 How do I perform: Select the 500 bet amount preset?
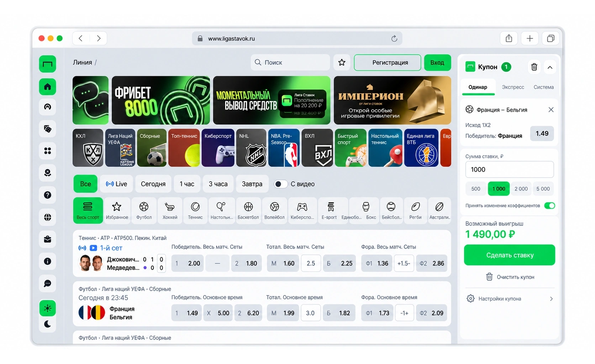pos(476,189)
